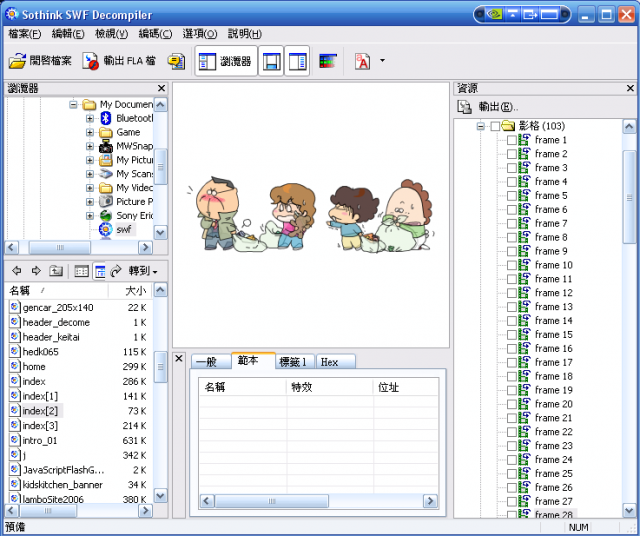The image size is (640, 536).
Task: Close the bottom info panel
Action: [178, 358]
